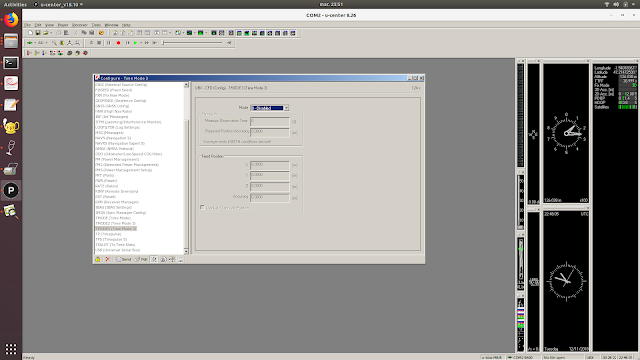640x360 pixels.
Task: Open the Help menu
Action: [x=126, y=25]
